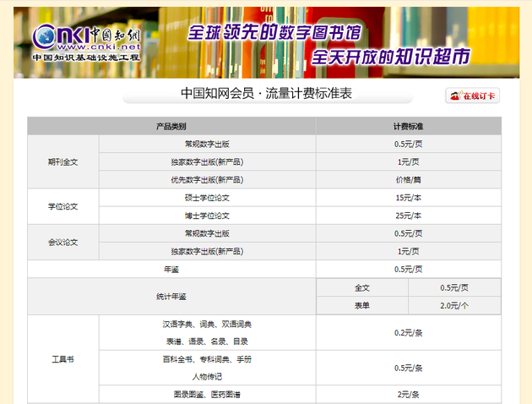Click the 0.2元/条 price cell
Viewport: 532px width, 404px height.
tap(408, 333)
